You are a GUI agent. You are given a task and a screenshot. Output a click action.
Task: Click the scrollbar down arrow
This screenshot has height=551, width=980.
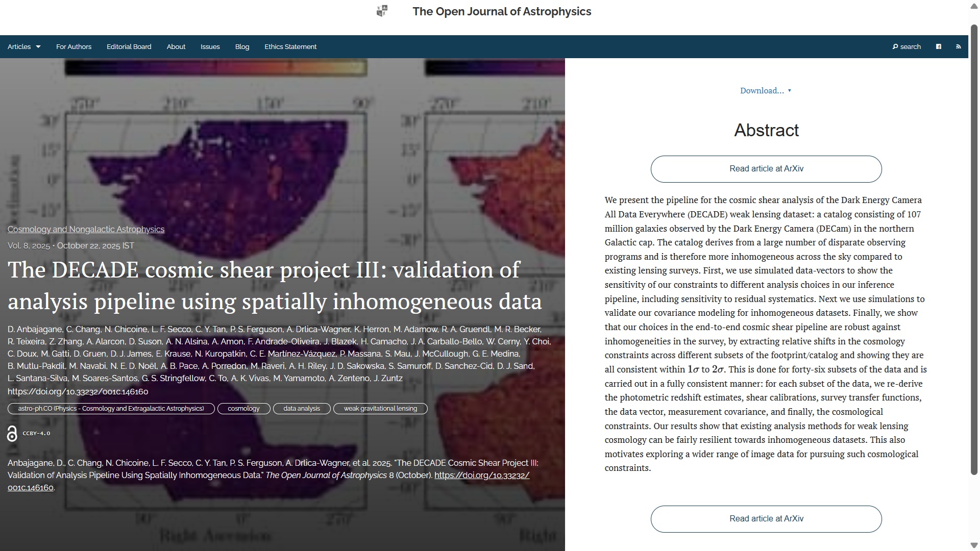(x=974, y=545)
